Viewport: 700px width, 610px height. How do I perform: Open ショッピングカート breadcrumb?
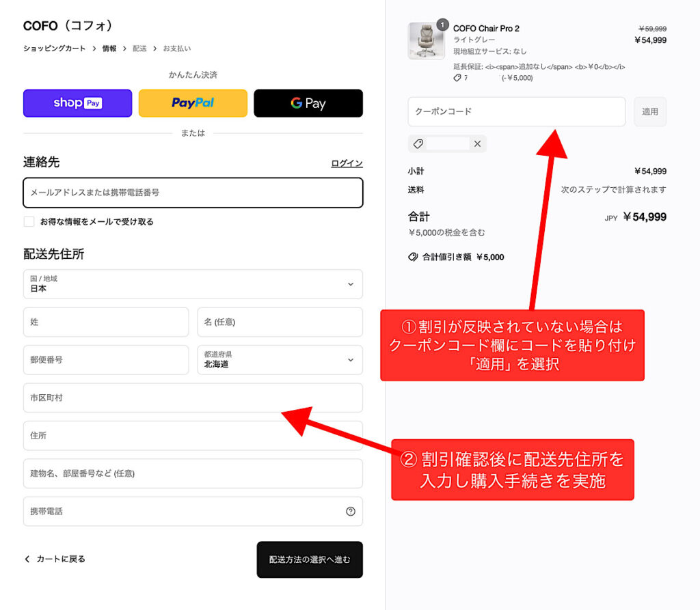tap(55, 48)
